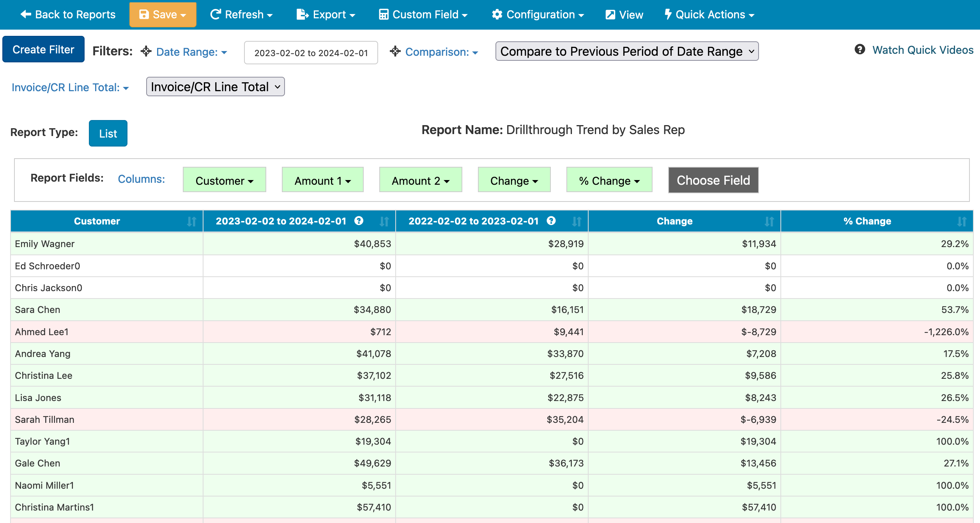The width and height of the screenshot is (980, 523).
Task: Click the sort icon in Customer column
Action: (x=191, y=221)
